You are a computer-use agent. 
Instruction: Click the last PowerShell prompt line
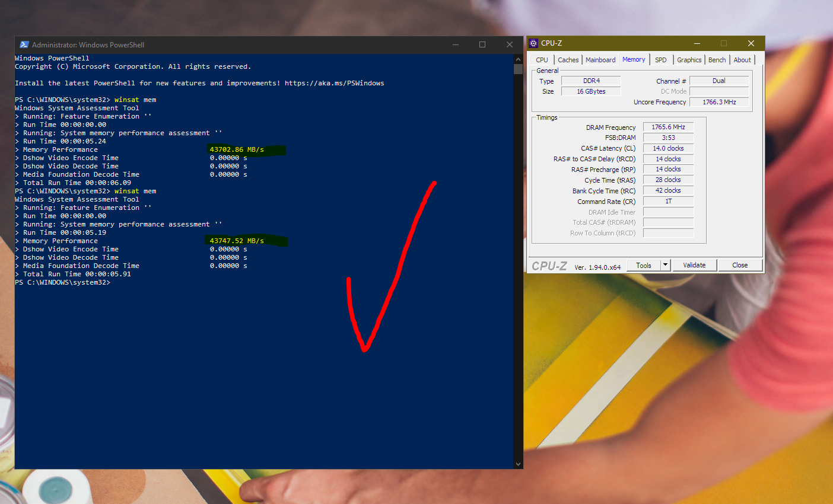pyautogui.click(x=63, y=282)
